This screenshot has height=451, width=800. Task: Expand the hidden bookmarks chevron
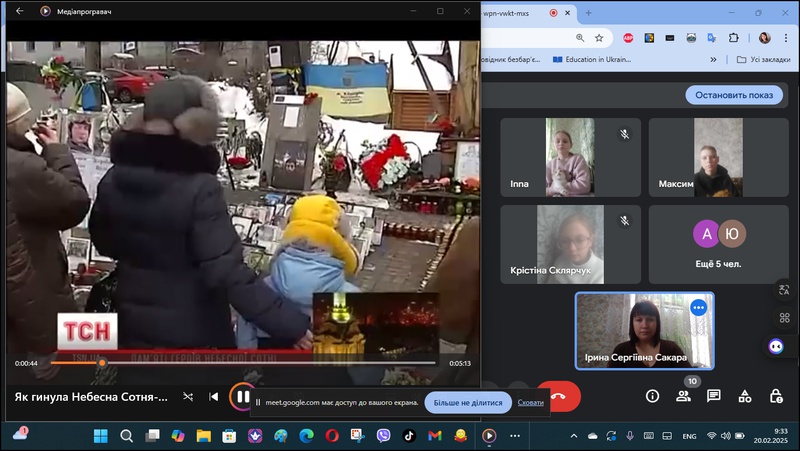(x=713, y=59)
